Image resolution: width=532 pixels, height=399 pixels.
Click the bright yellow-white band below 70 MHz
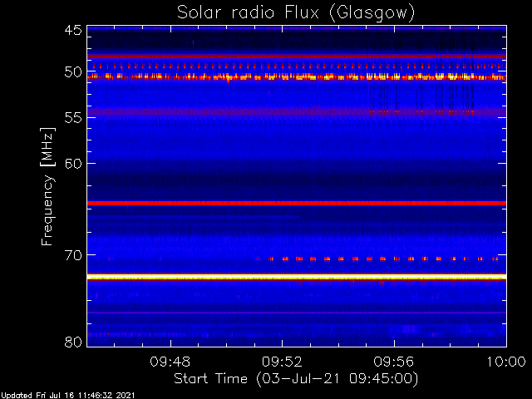(297, 278)
